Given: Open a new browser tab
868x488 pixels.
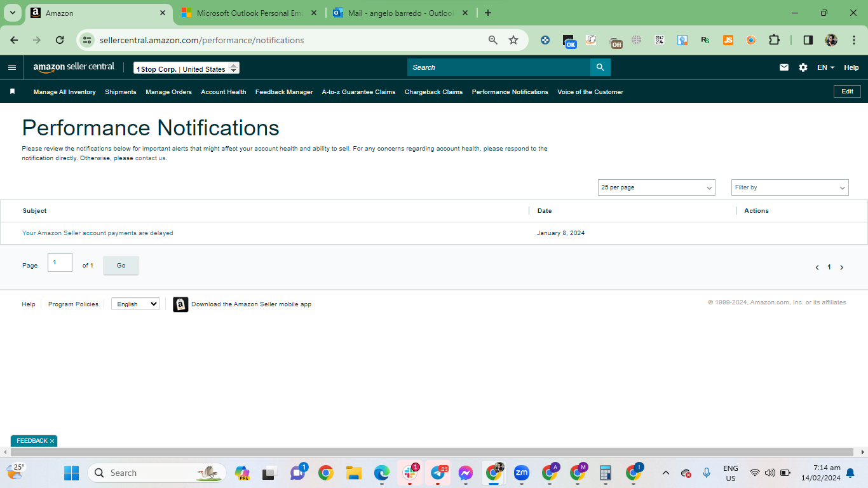Looking at the screenshot, I should tap(488, 13).
